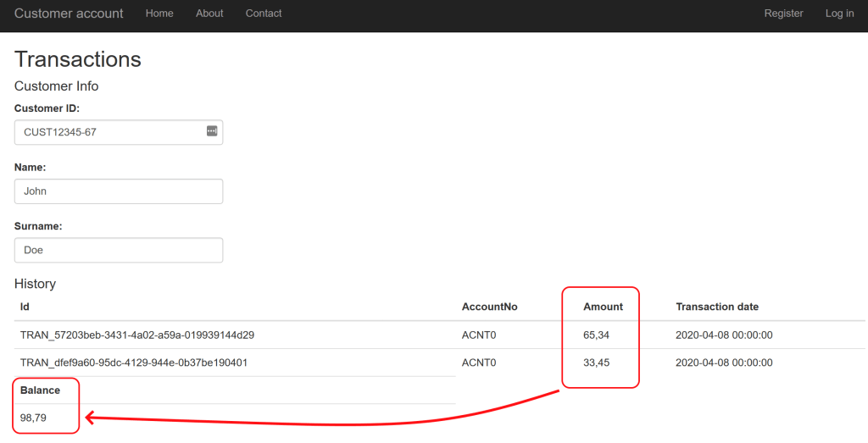Viewport: 868px width, 443px height.
Task: Select the Surname field containing Doe
Action: pyautogui.click(x=119, y=251)
